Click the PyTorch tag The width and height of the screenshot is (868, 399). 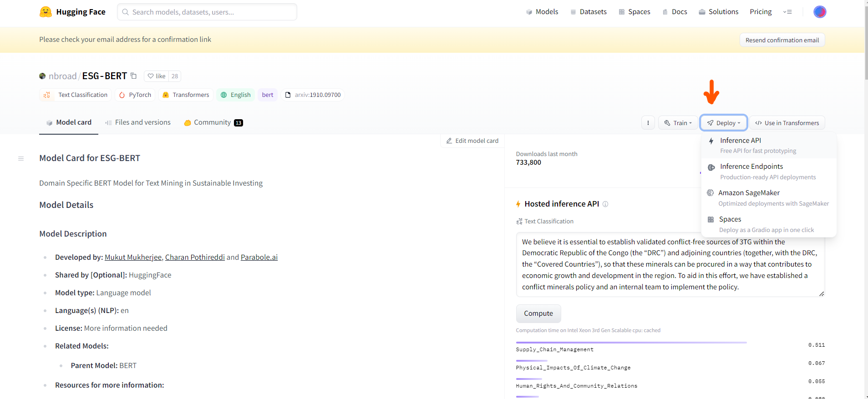[135, 95]
